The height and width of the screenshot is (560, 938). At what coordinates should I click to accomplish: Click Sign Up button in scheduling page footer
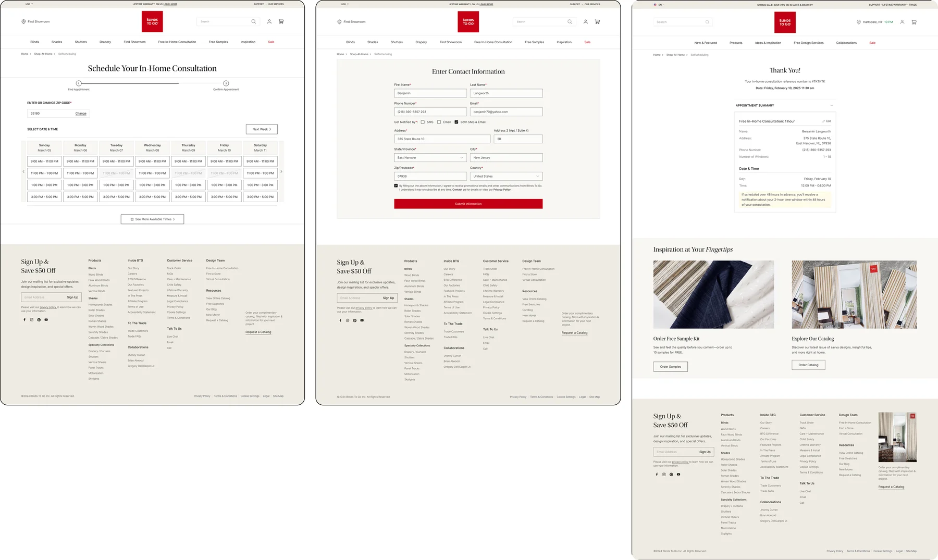pyautogui.click(x=72, y=297)
